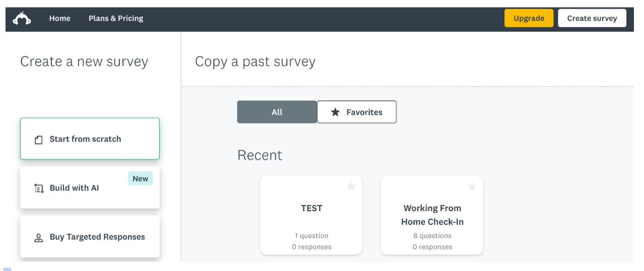This screenshot has height=271, width=644.
Task: Open the Working From Home Check-In survey card
Action: 432,215
